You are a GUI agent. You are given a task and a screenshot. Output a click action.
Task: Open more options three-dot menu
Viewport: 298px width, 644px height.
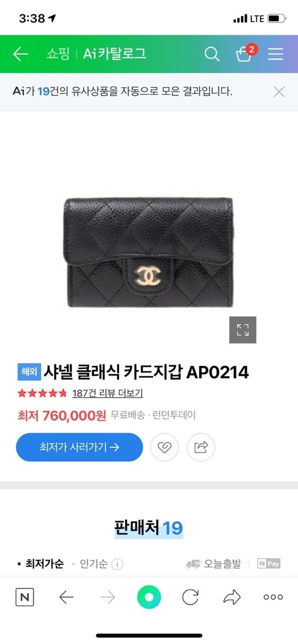pos(273,597)
